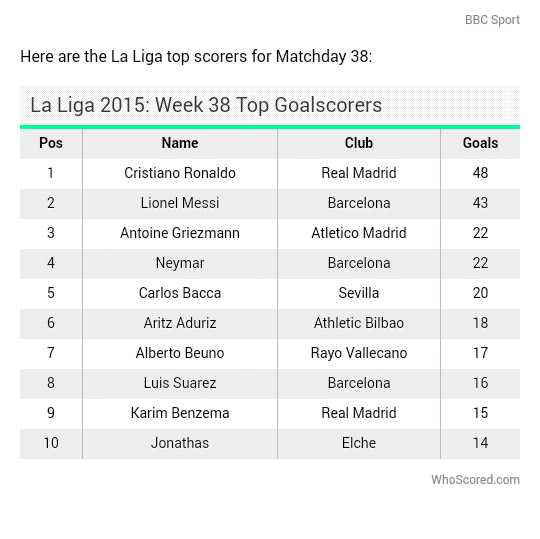The width and height of the screenshot is (540, 539).
Task: Select the La Liga 2015 table title
Action: (x=206, y=105)
